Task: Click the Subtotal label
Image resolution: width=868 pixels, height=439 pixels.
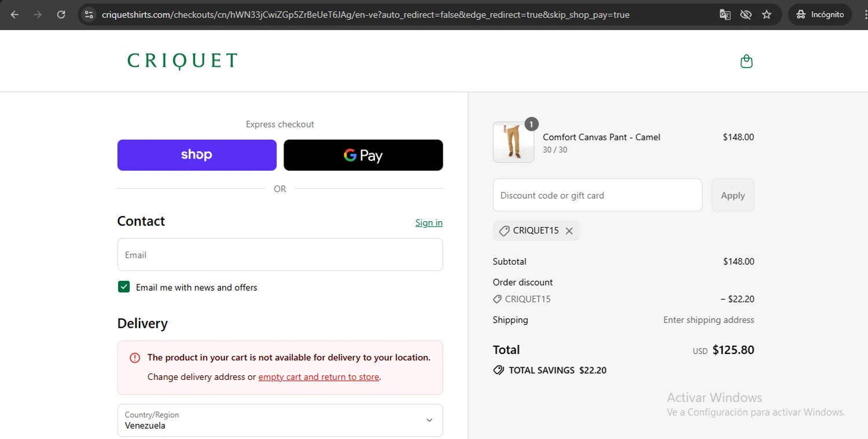Action: 510,261
